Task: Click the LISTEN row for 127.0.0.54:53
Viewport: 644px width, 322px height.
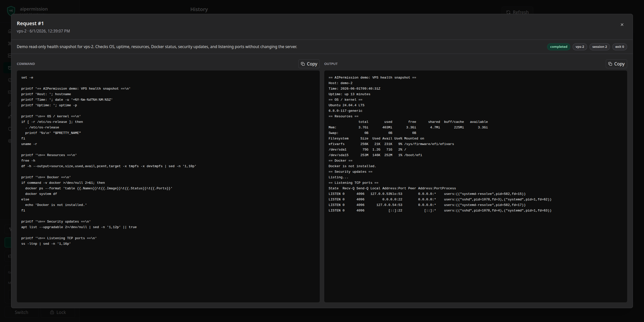Action: click(427, 205)
